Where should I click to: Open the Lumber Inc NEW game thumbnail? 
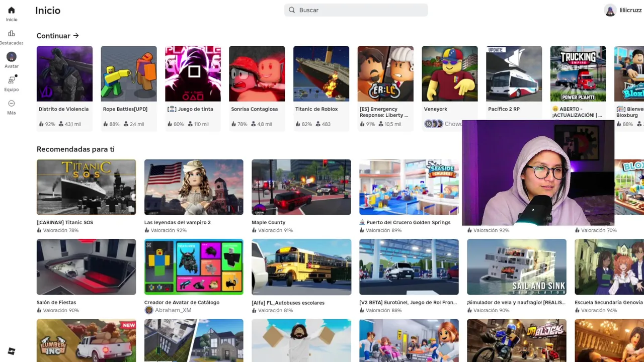click(86, 340)
